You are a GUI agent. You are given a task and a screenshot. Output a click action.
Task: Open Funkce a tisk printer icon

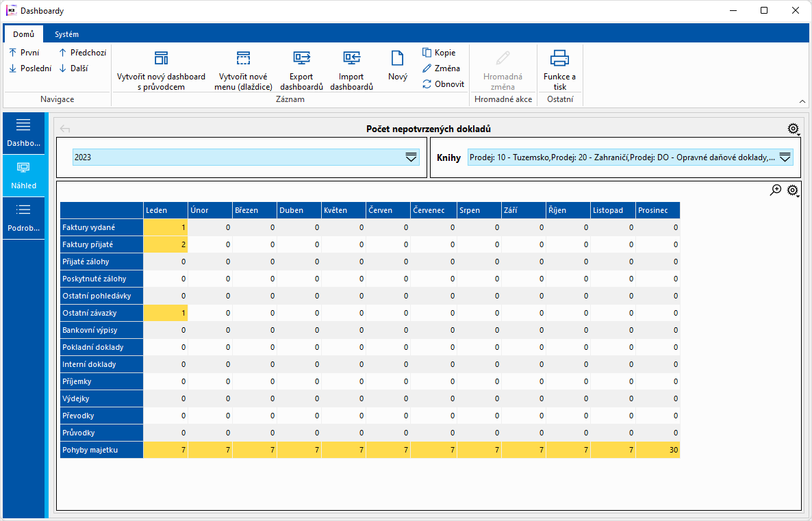pos(559,58)
